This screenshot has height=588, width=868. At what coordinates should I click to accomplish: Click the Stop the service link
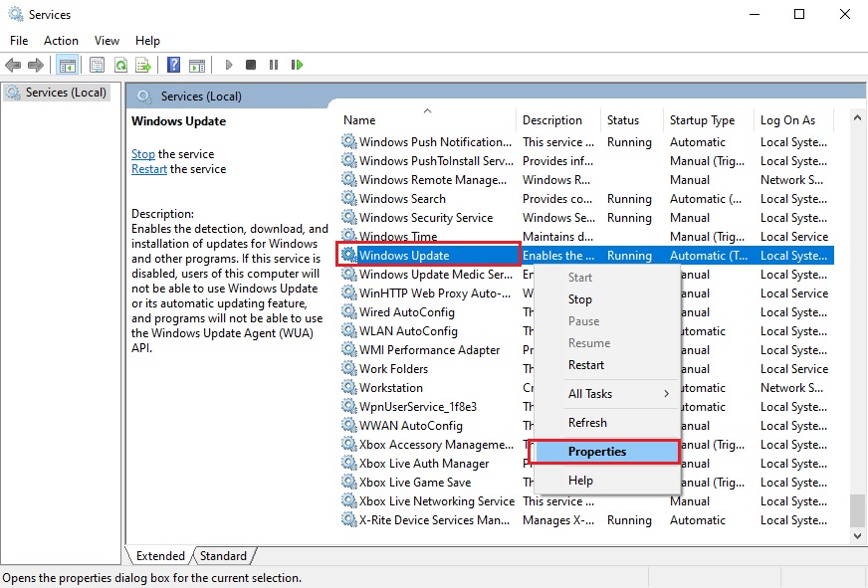(x=142, y=154)
